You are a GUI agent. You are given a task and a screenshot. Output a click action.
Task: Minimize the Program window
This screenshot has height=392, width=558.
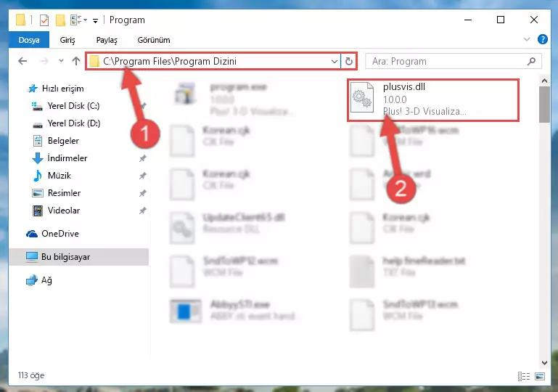(468, 20)
